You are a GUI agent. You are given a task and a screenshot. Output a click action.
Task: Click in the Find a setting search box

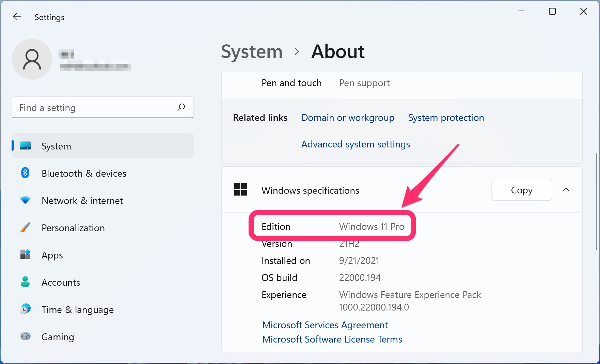click(103, 108)
